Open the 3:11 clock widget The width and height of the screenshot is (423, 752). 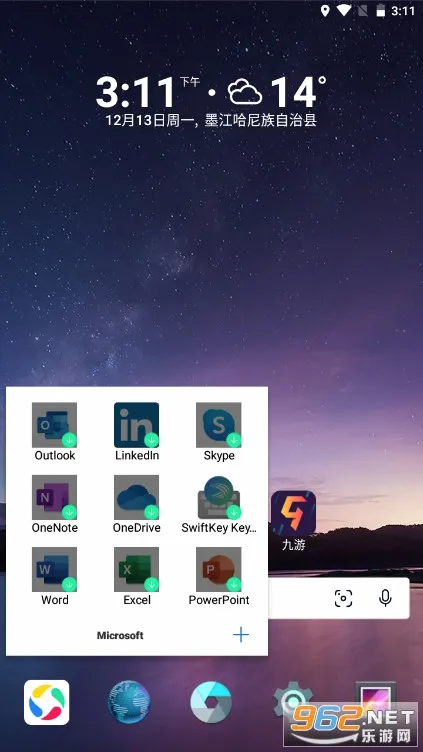[137, 92]
